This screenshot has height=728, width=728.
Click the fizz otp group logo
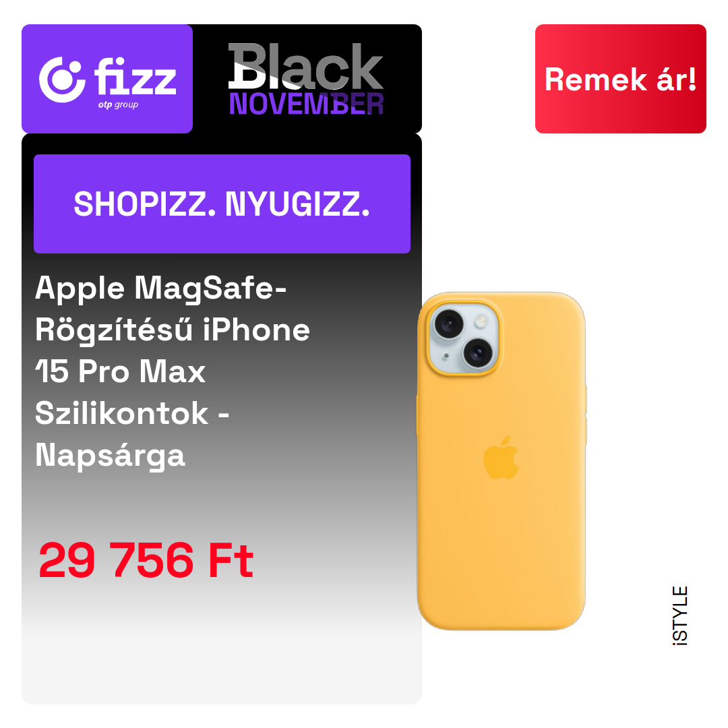[107, 79]
